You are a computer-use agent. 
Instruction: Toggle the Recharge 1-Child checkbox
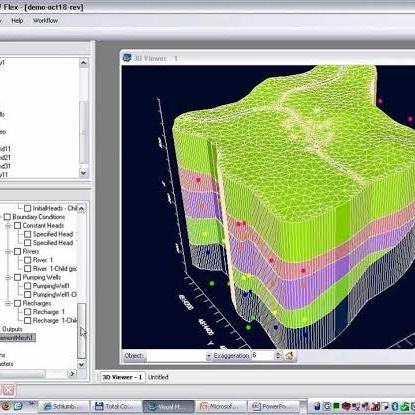28,321
